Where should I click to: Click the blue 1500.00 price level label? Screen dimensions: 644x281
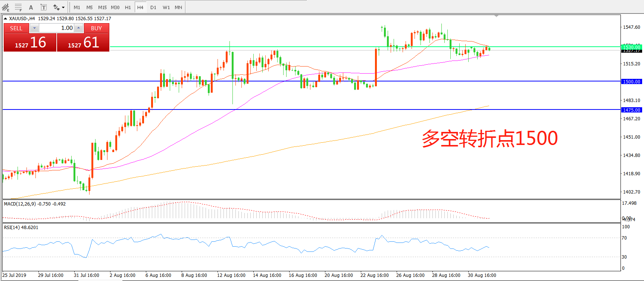coord(631,81)
